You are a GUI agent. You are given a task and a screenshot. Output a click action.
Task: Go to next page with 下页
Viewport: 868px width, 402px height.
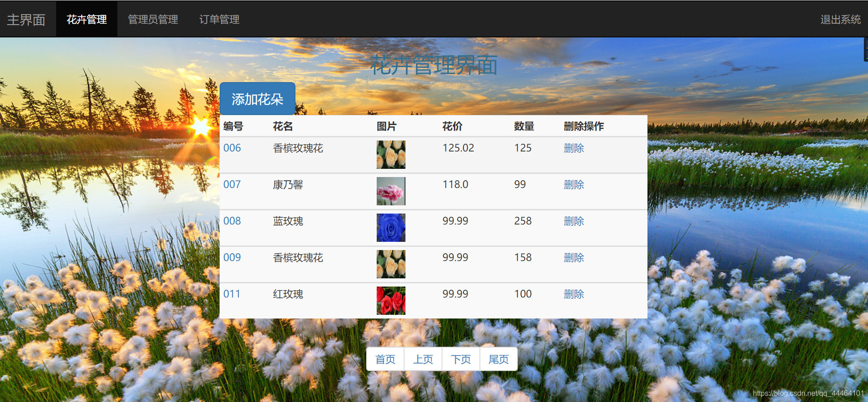tap(461, 359)
